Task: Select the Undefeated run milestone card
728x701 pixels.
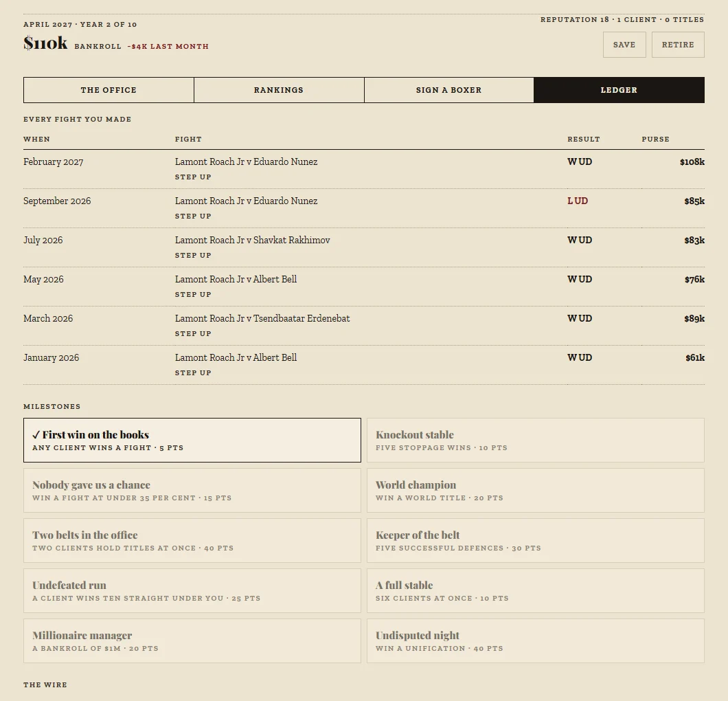Action: click(192, 590)
